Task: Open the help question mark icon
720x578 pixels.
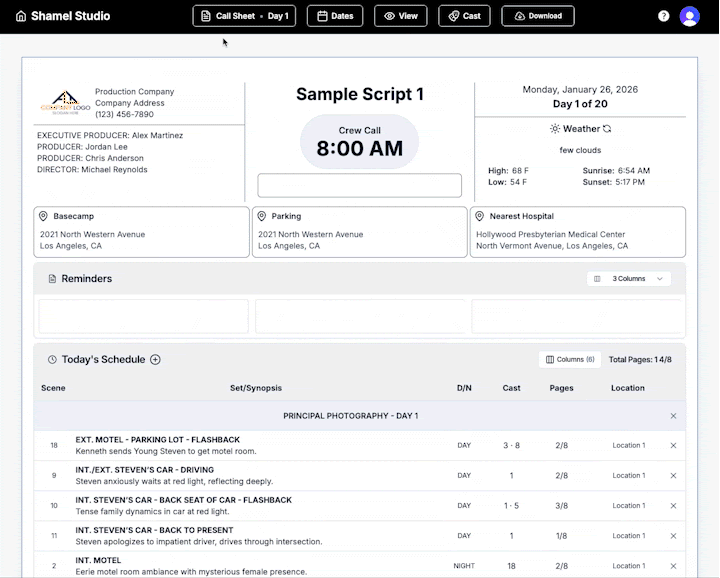Action: 664,16
